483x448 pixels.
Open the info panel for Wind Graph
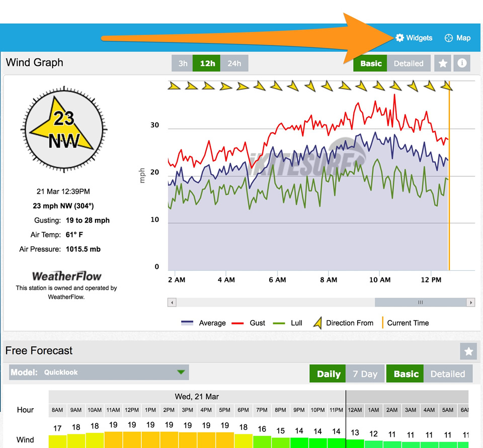tap(461, 63)
